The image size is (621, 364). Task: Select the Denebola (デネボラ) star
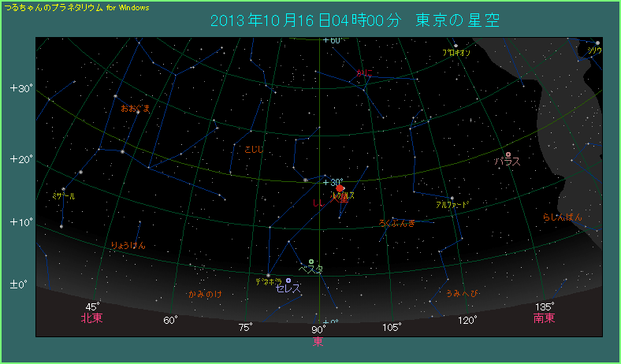(269, 275)
